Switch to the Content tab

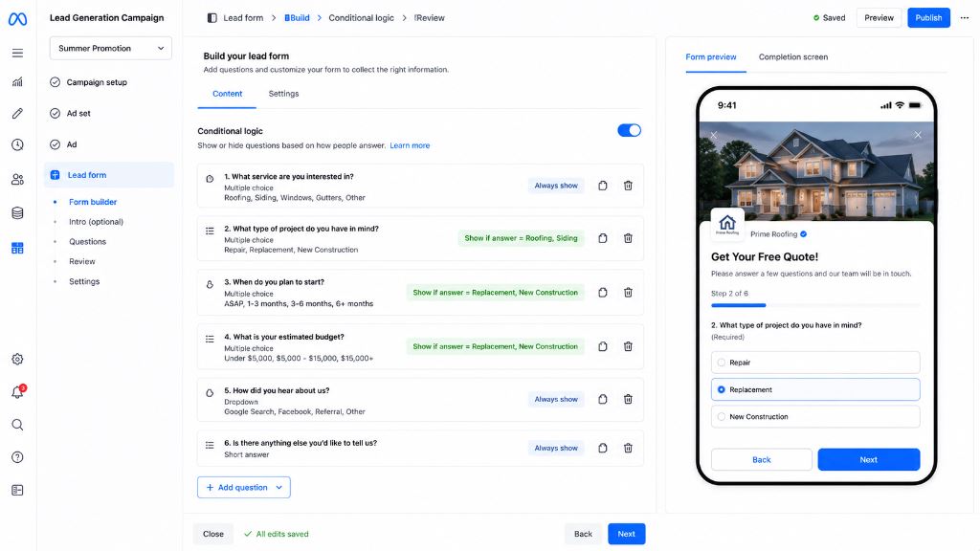(227, 94)
